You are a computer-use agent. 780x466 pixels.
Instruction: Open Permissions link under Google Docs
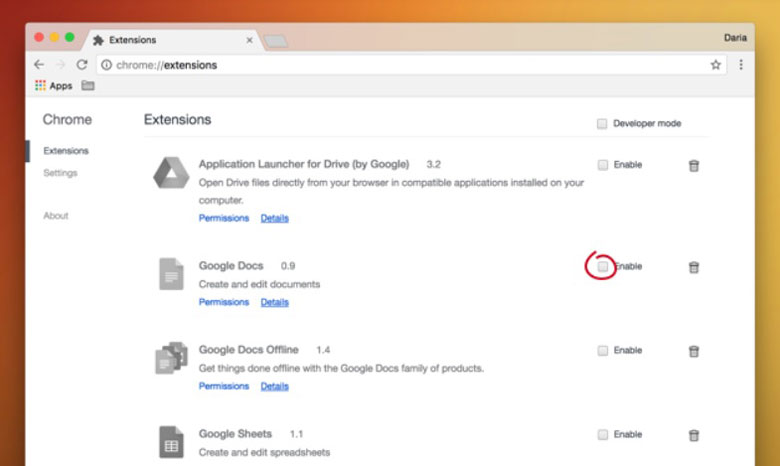[x=224, y=302]
